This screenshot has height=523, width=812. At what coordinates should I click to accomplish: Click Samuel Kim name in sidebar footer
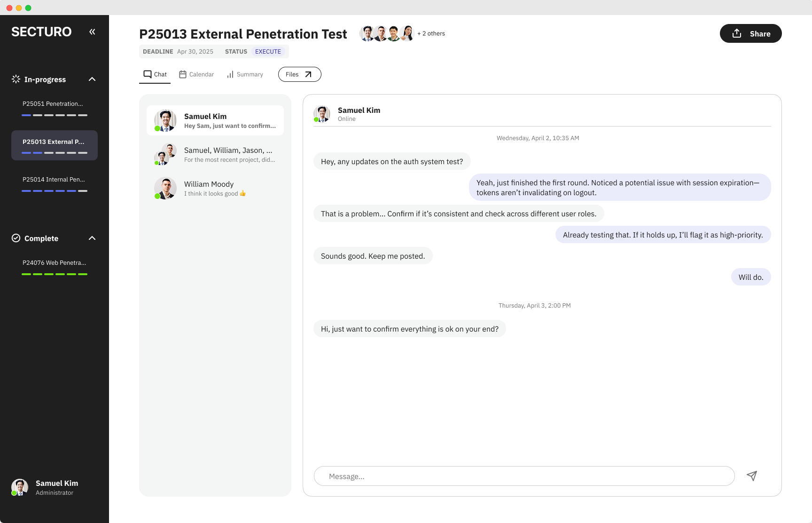57,483
